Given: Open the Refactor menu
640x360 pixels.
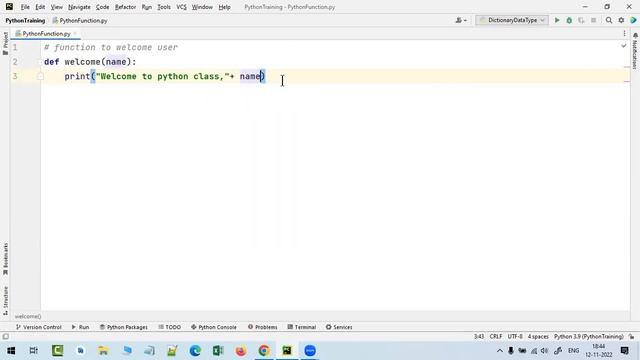Looking at the screenshot, I should 125,7.
